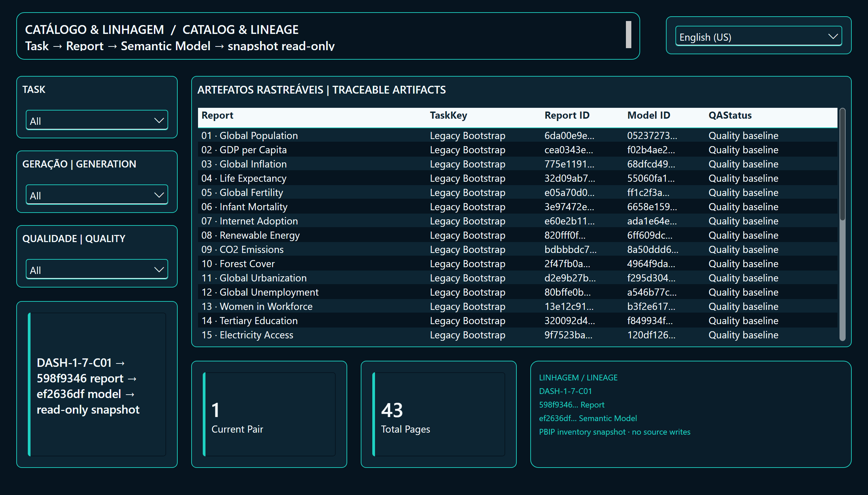
Task: Click the ef2636df... Semantic Model lineage line
Action: 588,418
